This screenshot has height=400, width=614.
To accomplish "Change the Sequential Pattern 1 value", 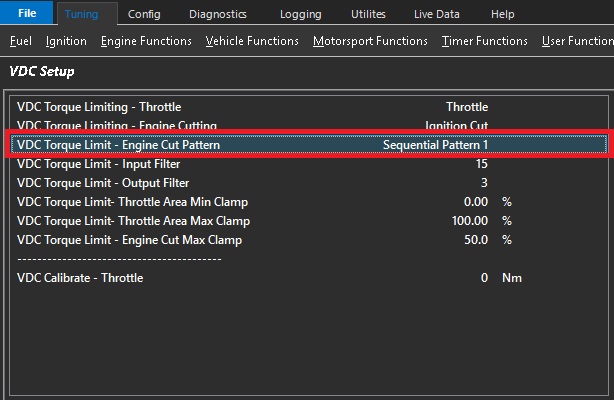I will 435,145.
